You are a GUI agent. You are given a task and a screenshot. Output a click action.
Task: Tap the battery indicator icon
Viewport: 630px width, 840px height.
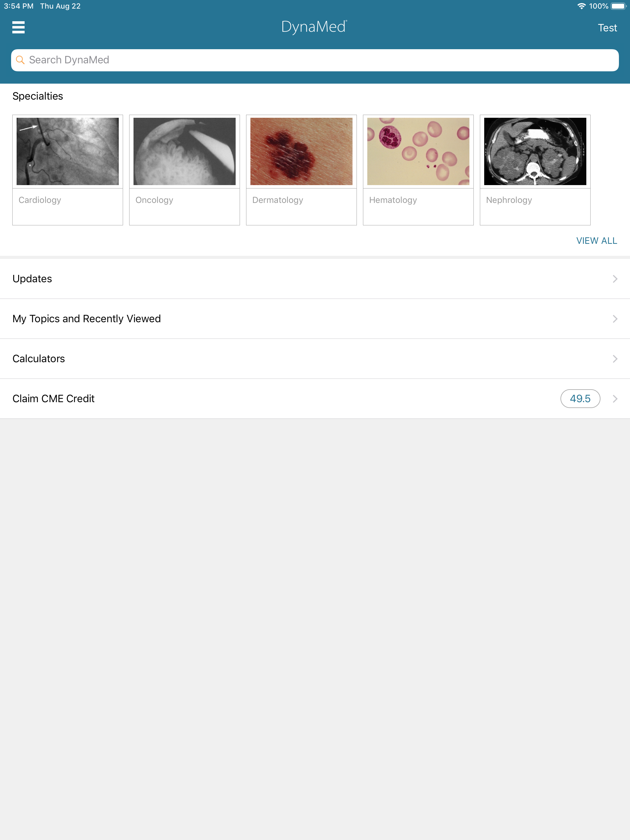coord(618,6)
